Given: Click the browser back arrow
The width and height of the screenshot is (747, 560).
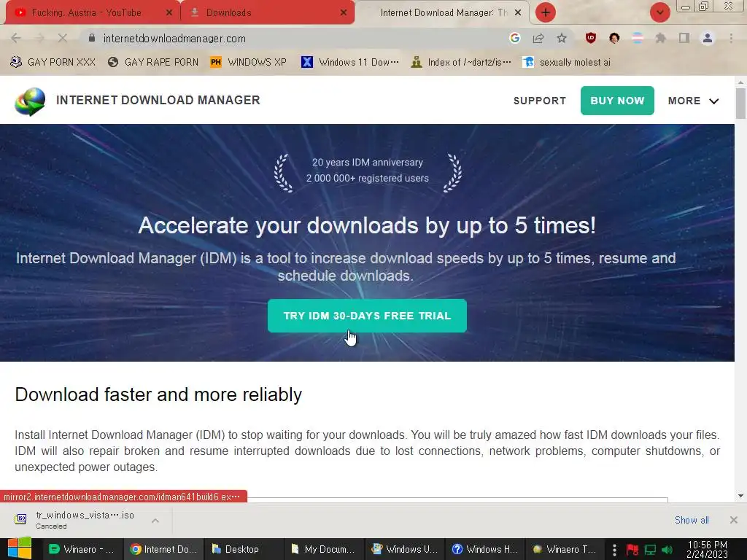Looking at the screenshot, I should (16, 38).
